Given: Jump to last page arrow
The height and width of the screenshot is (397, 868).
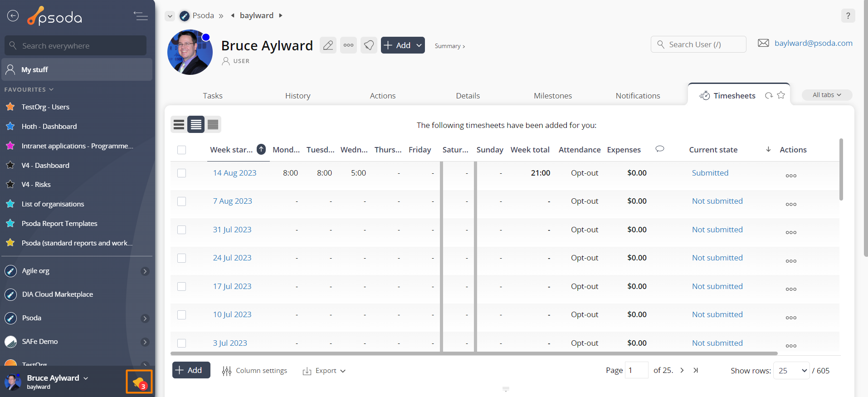Looking at the screenshot, I should click(x=696, y=370).
